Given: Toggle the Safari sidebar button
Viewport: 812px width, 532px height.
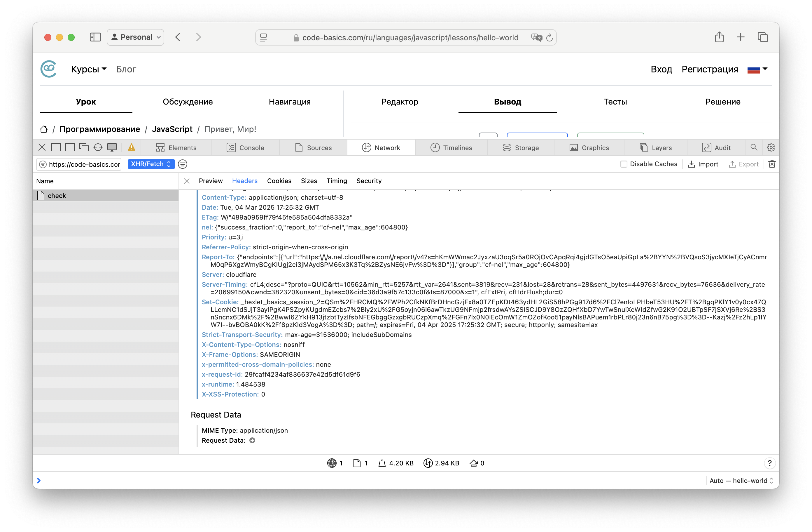Looking at the screenshot, I should 95,37.
